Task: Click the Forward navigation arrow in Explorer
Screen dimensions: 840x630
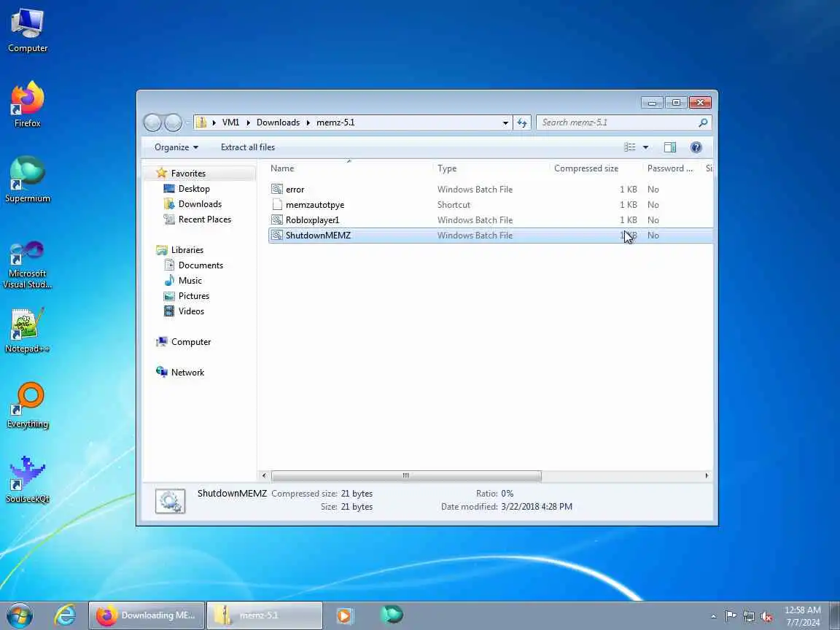Action: pyautogui.click(x=173, y=122)
